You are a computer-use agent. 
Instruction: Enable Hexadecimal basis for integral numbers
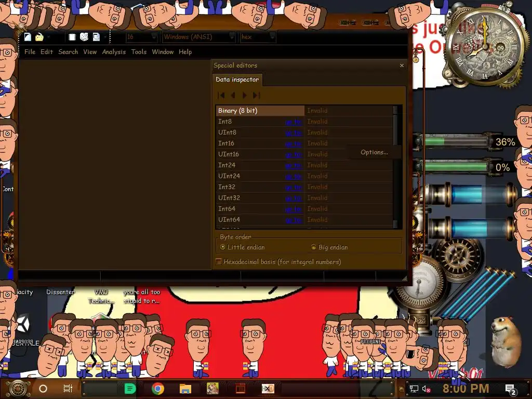coord(278,262)
